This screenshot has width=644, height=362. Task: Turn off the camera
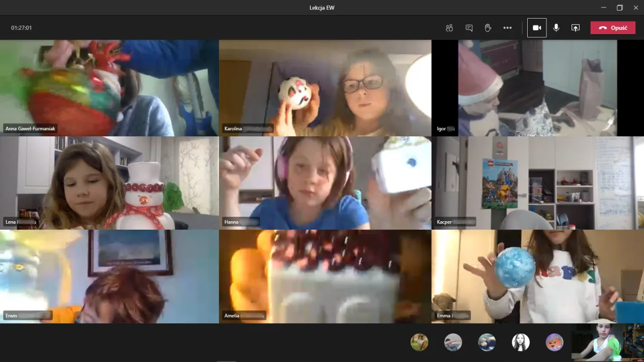coord(537,28)
